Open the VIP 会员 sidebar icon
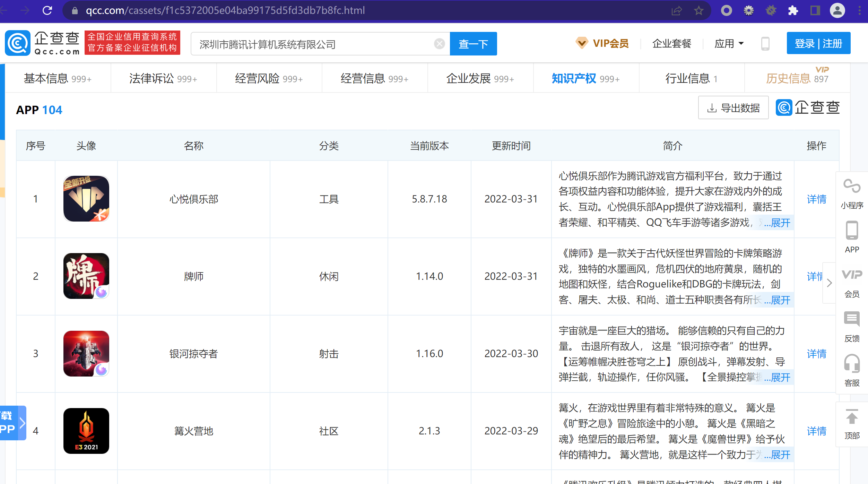 coord(852,284)
